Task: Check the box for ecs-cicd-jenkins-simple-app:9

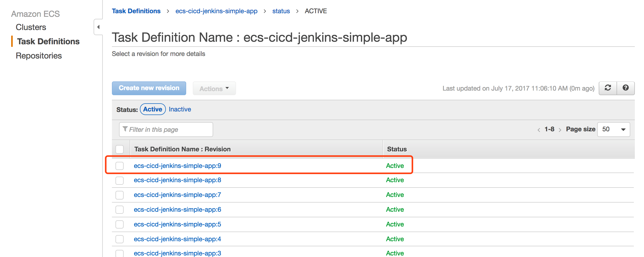Action: [x=120, y=166]
